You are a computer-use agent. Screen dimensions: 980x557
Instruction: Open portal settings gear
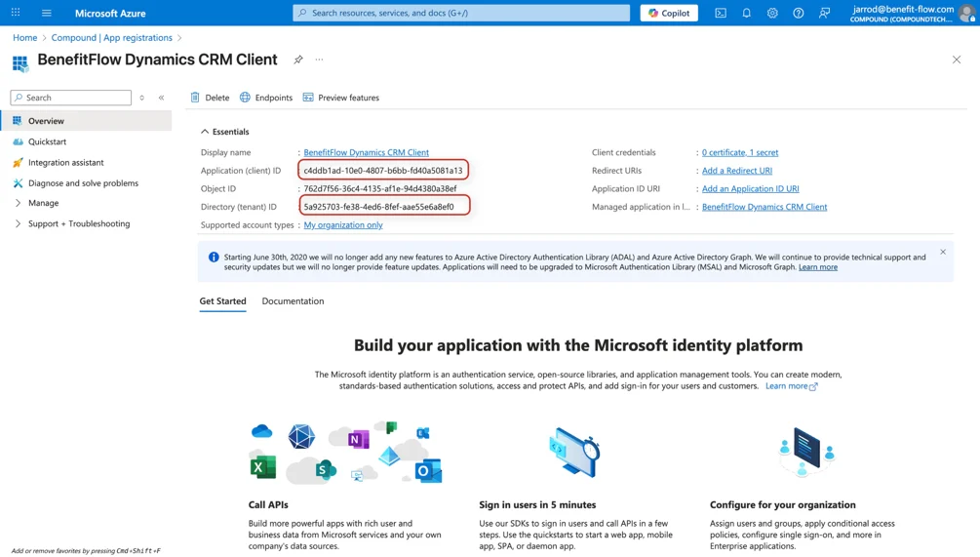(772, 13)
